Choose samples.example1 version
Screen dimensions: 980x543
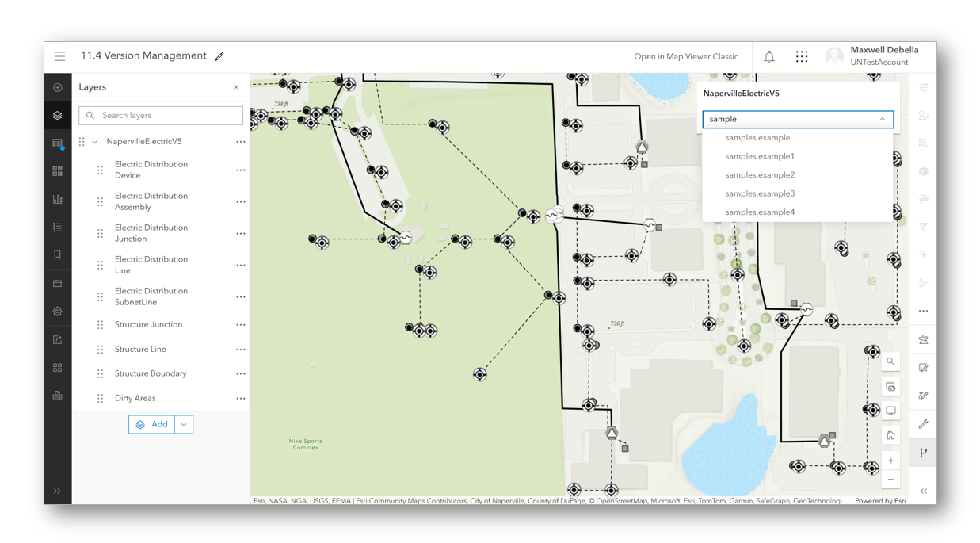point(798,157)
